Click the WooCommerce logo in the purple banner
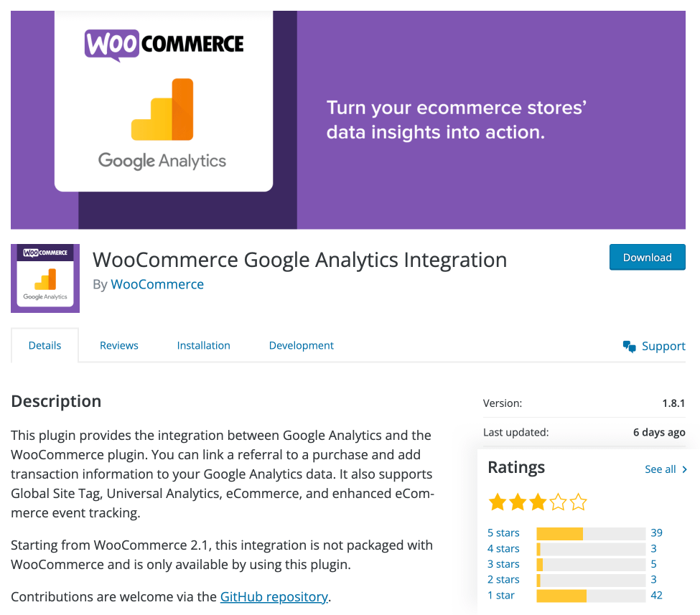Viewport: 700px width, 615px height. [x=163, y=44]
